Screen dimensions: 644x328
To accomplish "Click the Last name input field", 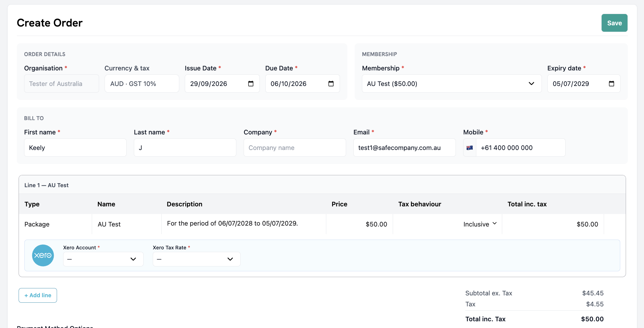I will [185, 148].
